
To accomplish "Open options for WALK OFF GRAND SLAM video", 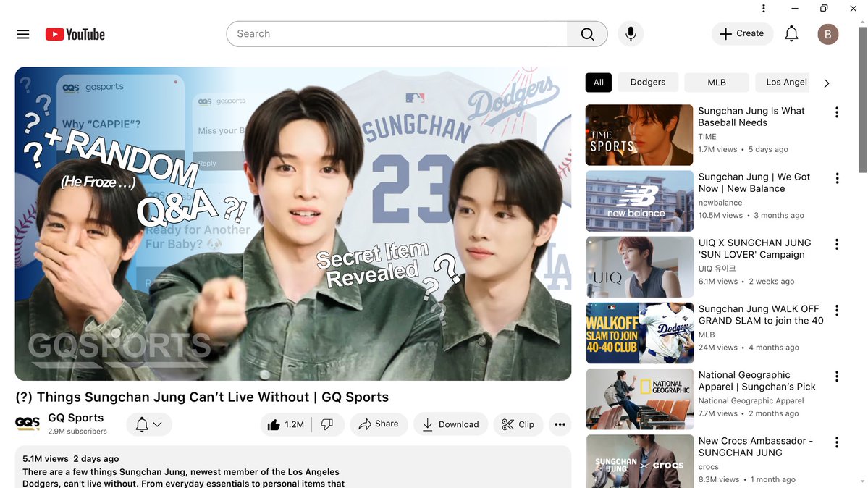I will [x=836, y=310].
